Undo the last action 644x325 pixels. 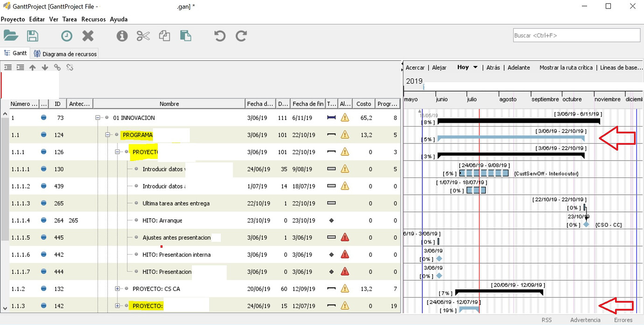click(x=219, y=35)
